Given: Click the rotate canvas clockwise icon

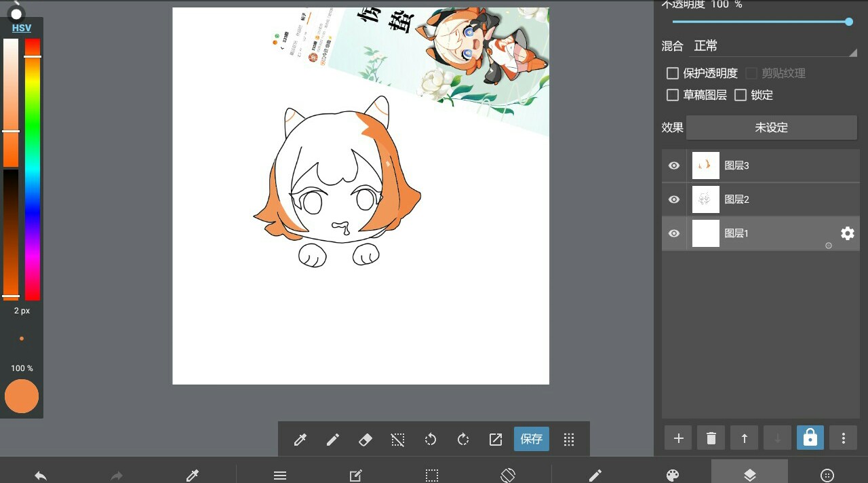Looking at the screenshot, I should coord(463,440).
